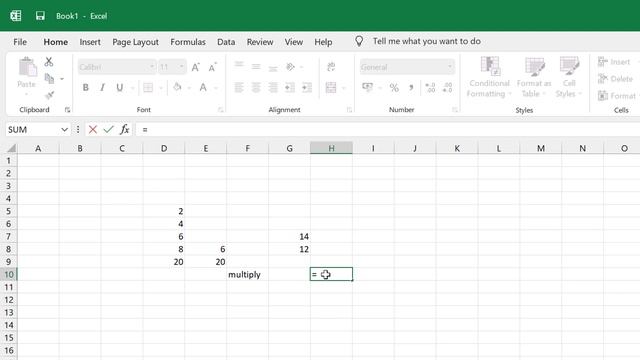Click the Decrease Indent icon
The width and height of the screenshot is (640, 360).
[x=290, y=87]
